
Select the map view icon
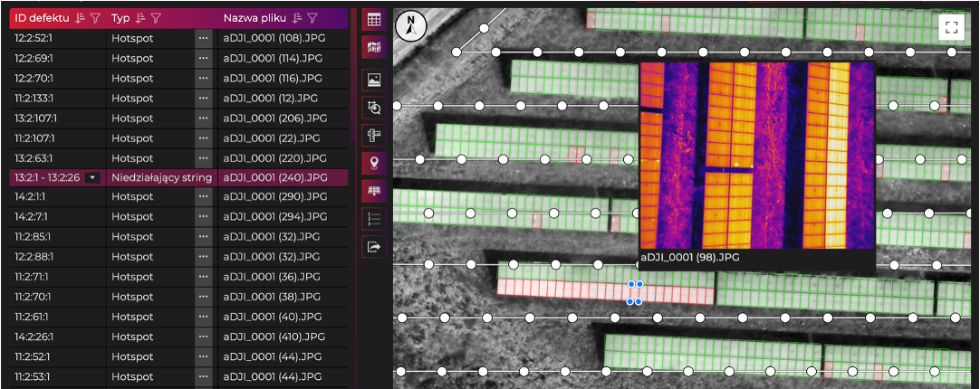[374, 47]
